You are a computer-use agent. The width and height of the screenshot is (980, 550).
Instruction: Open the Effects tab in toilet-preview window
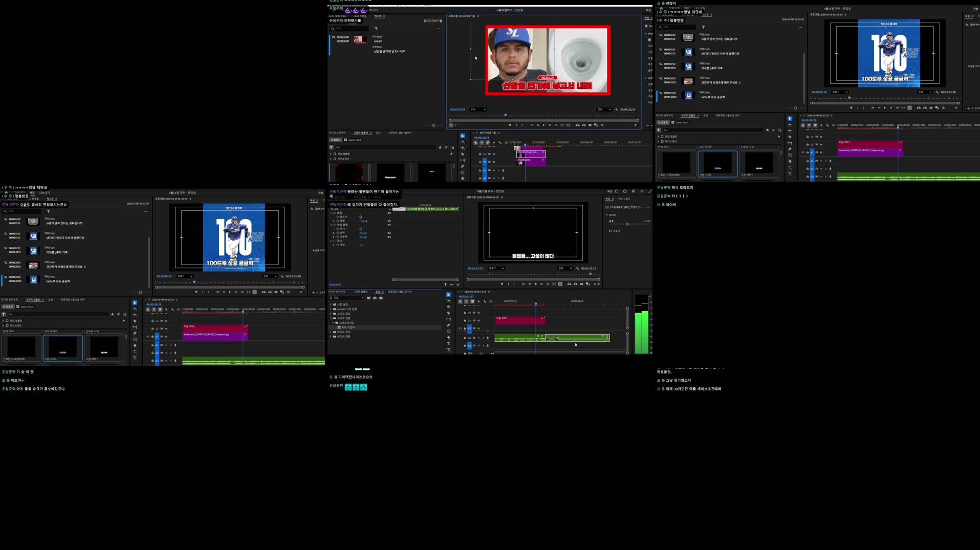[378, 133]
